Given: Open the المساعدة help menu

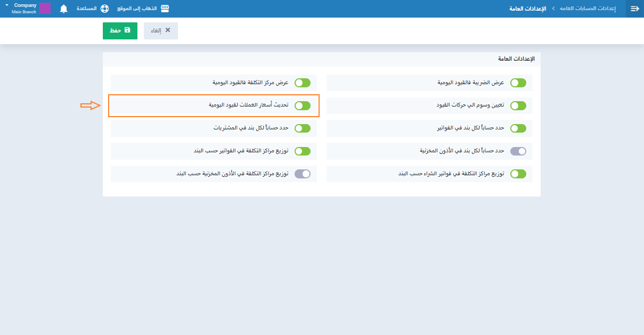Looking at the screenshot, I should (87, 9).
